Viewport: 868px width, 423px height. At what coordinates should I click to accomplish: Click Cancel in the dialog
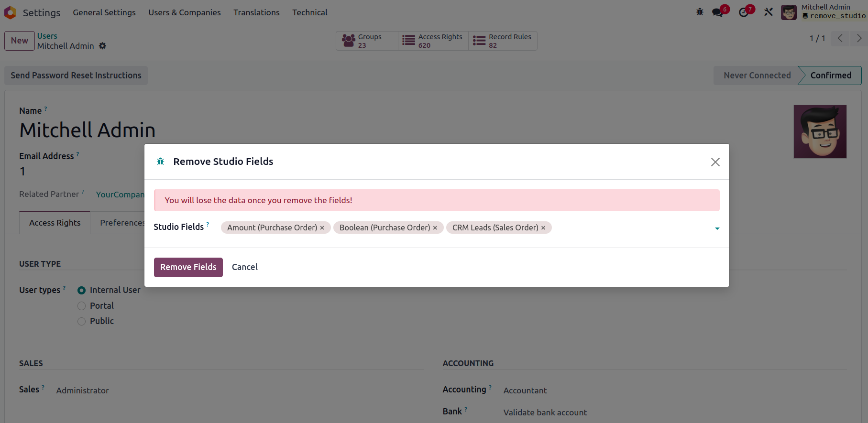point(244,267)
